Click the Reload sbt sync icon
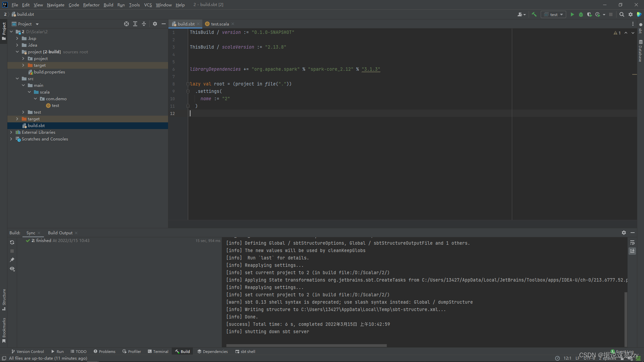This screenshot has height=362, width=644. click(x=12, y=242)
